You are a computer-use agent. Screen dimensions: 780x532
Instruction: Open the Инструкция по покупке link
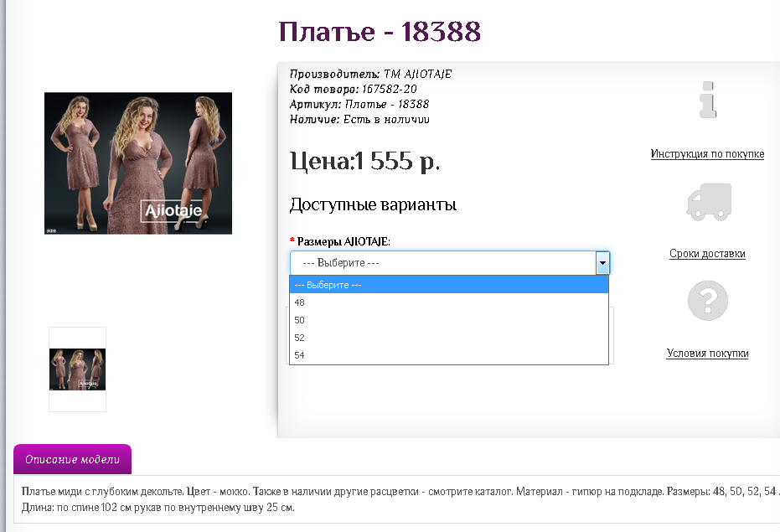[707, 154]
